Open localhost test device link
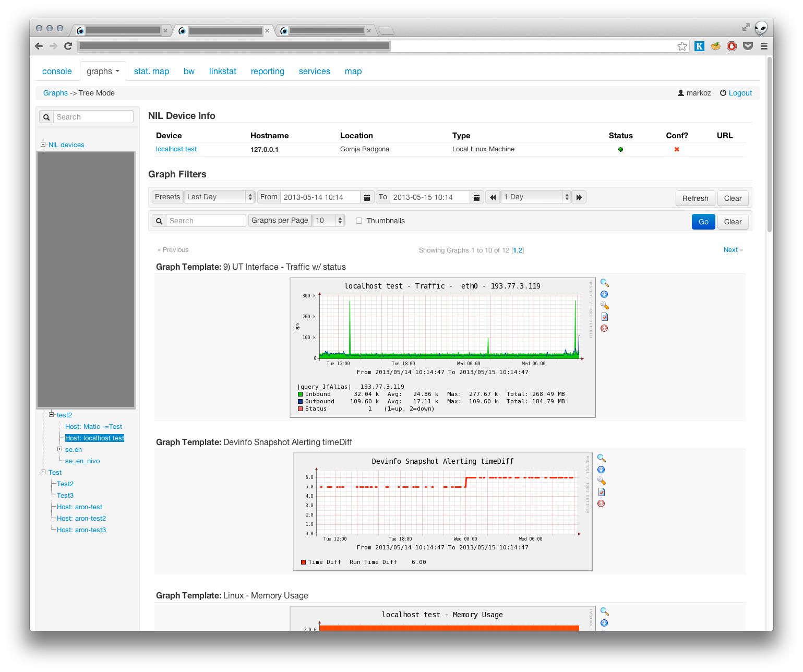The height and width of the screenshot is (672, 803). 176,149
